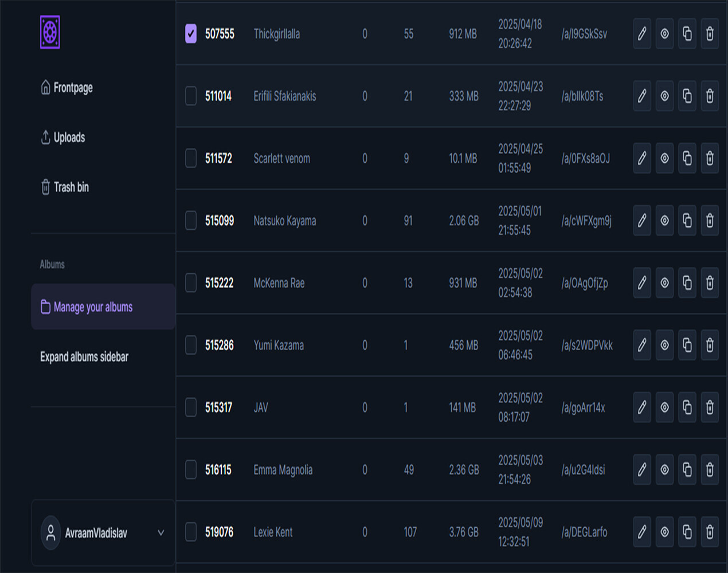Select the checkbox for album 511014

pos(191,96)
